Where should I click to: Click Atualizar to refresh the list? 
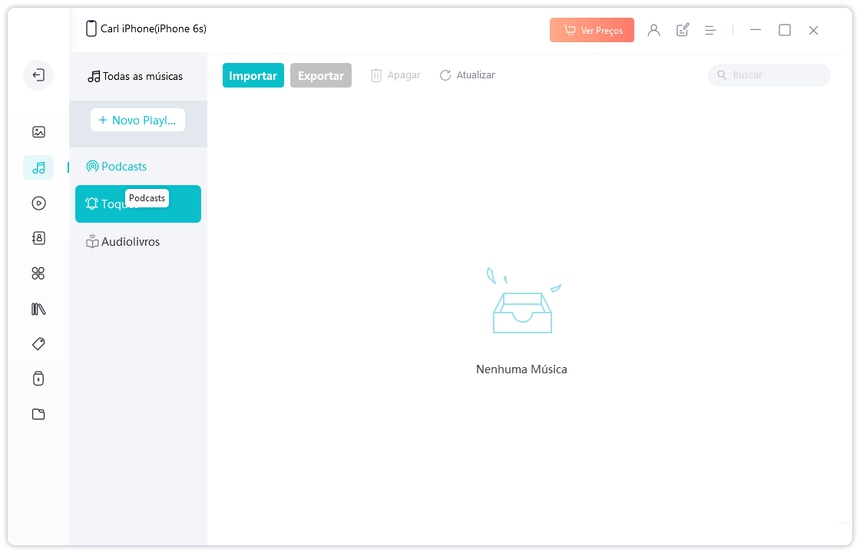point(467,75)
